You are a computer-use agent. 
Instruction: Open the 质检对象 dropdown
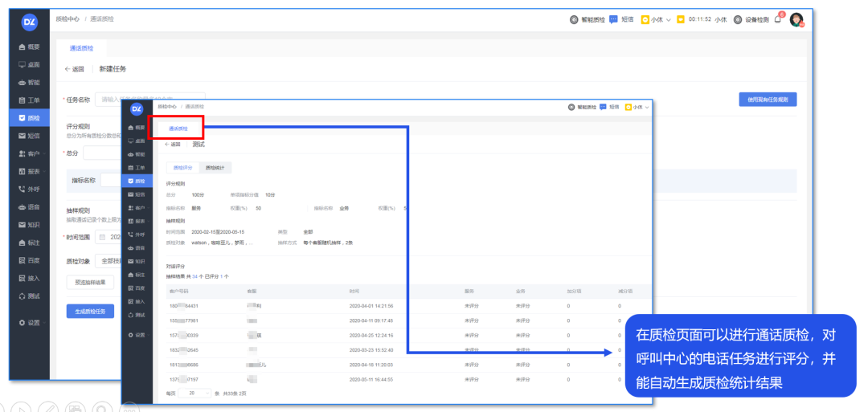(x=109, y=261)
